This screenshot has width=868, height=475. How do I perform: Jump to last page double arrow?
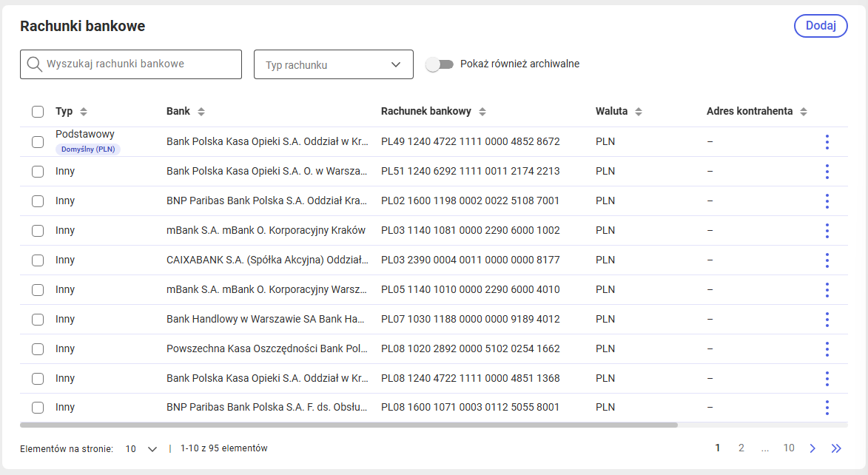pyautogui.click(x=836, y=448)
